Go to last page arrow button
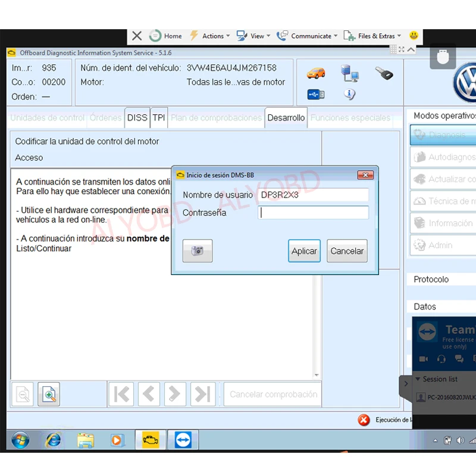The image size is (476, 476). (203, 394)
